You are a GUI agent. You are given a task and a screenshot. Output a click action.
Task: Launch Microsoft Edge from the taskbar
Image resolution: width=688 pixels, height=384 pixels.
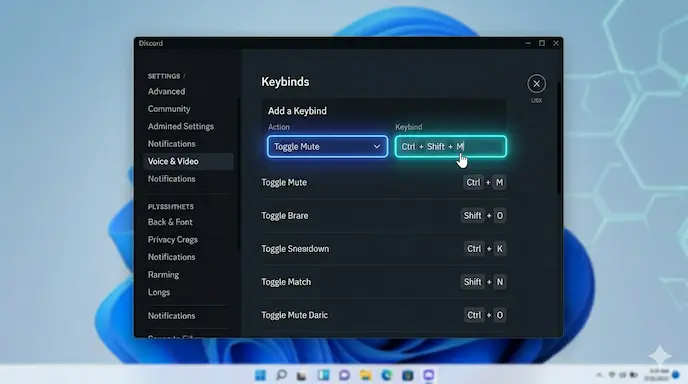[x=387, y=375]
